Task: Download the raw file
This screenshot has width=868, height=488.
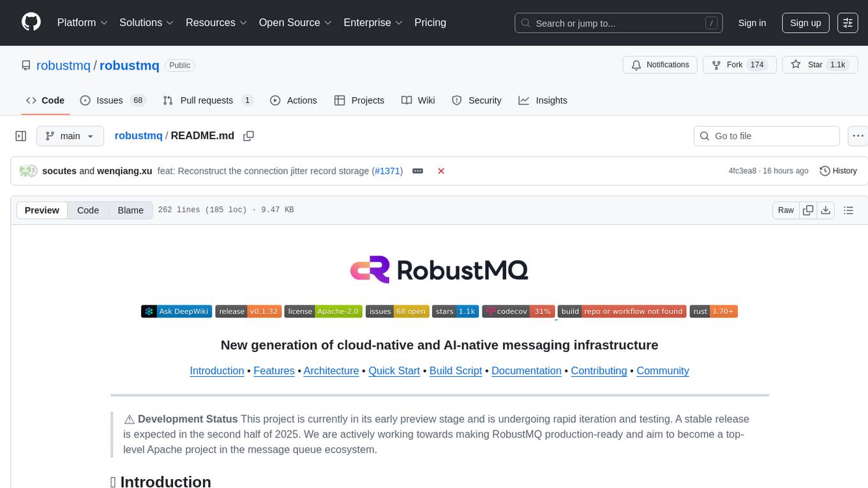Action: [x=825, y=210]
